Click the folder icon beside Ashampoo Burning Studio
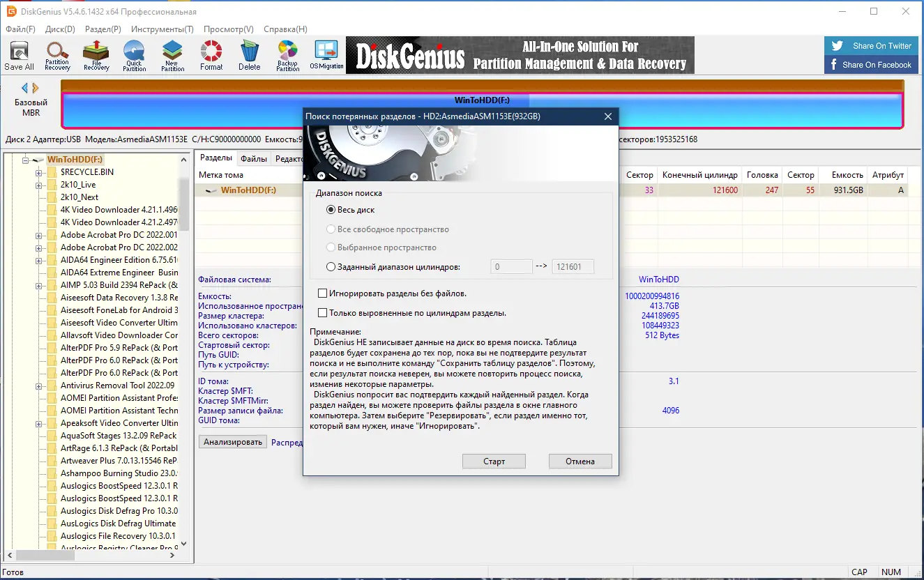 point(51,473)
